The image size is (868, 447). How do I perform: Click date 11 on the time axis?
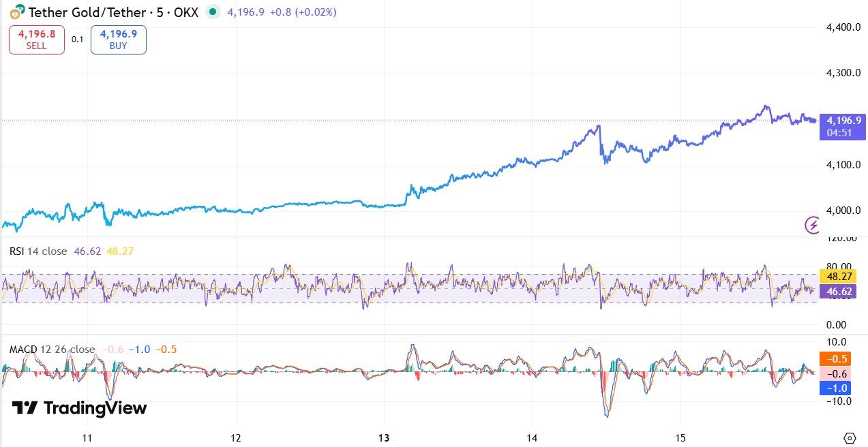coord(87,437)
